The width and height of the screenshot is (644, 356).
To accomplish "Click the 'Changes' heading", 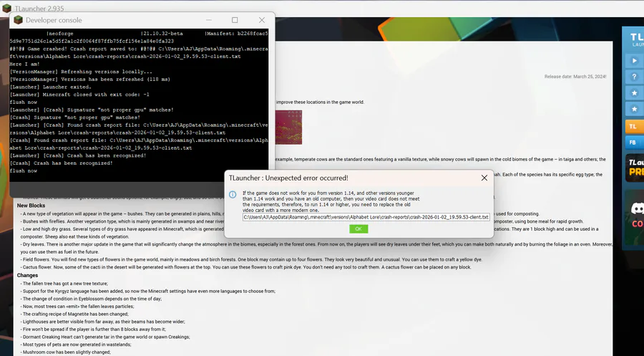I will click(27, 276).
